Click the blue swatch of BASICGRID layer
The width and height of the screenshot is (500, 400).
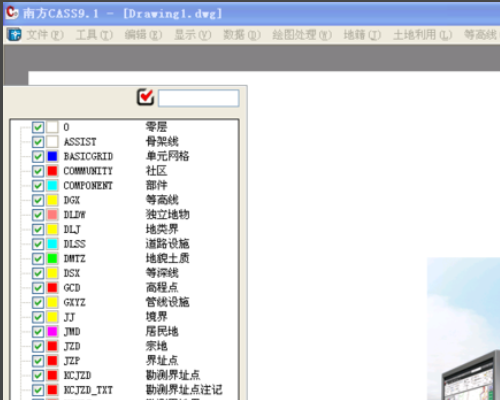tap(52, 156)
